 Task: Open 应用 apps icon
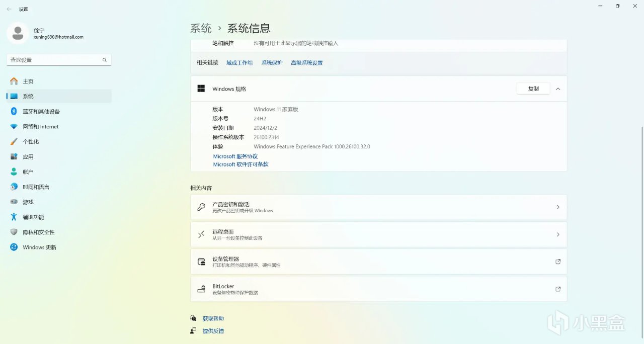click(14, 156)
